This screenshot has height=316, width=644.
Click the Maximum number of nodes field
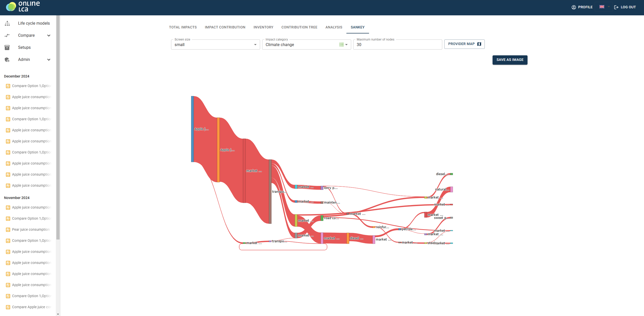(x=397, y=45)
